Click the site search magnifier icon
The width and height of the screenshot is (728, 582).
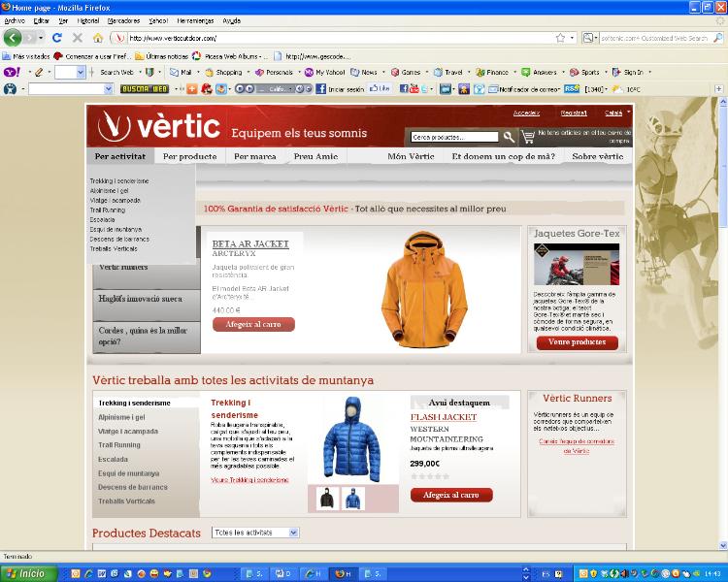point(509,137)
